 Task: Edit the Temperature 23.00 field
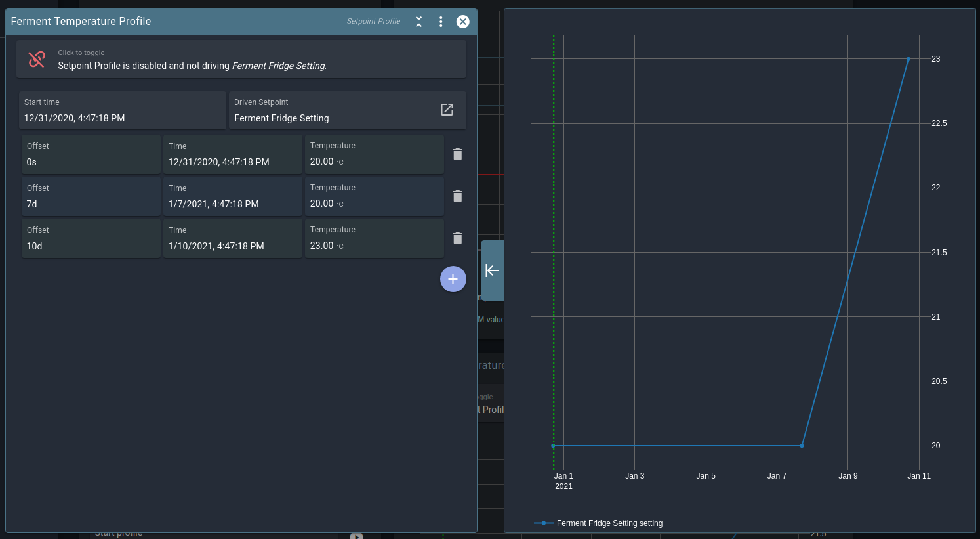click(375, 238)
